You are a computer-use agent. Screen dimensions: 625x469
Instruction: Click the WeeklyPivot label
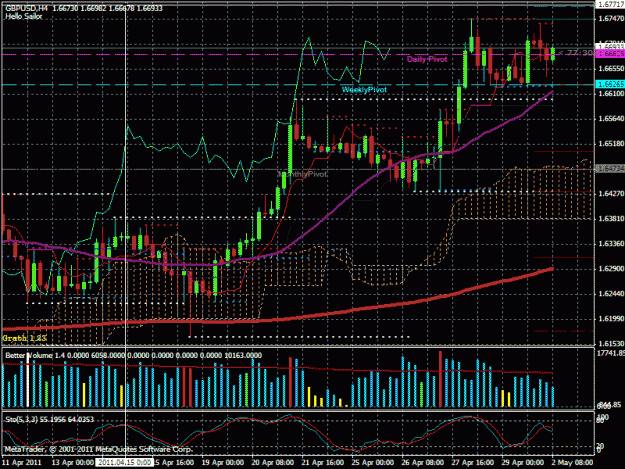(x=364, y=90)
